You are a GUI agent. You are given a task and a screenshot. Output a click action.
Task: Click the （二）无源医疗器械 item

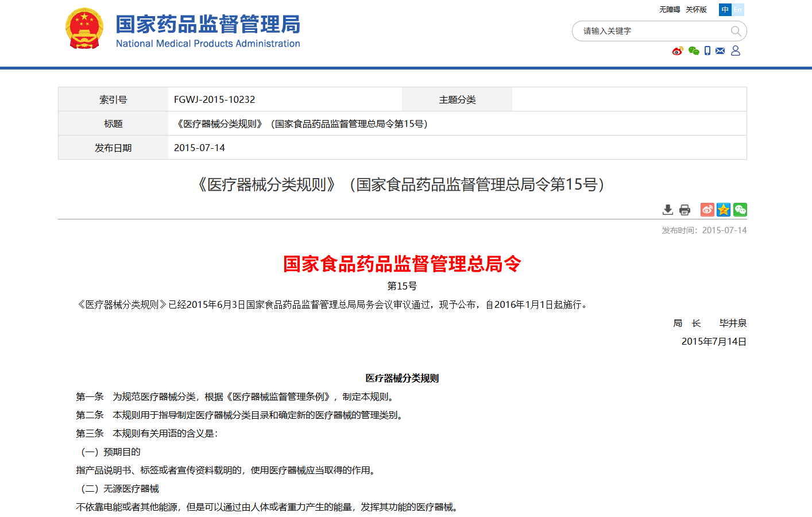tap(118, 489)
